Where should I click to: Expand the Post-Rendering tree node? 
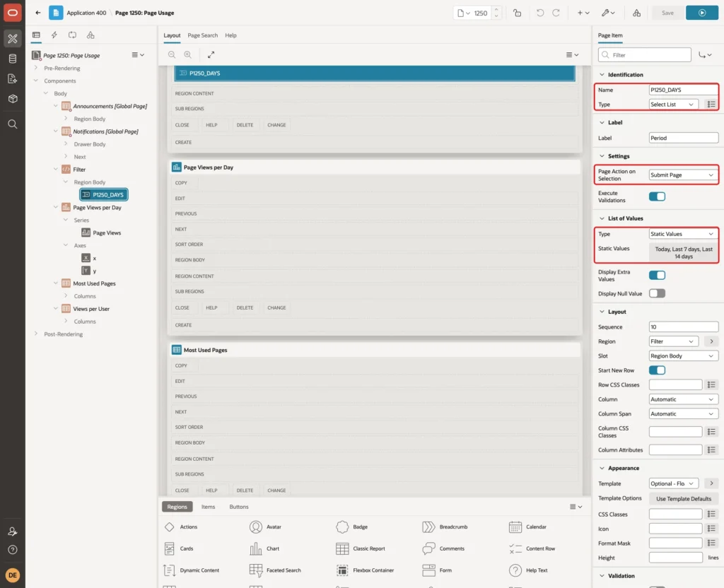(36, 334)
